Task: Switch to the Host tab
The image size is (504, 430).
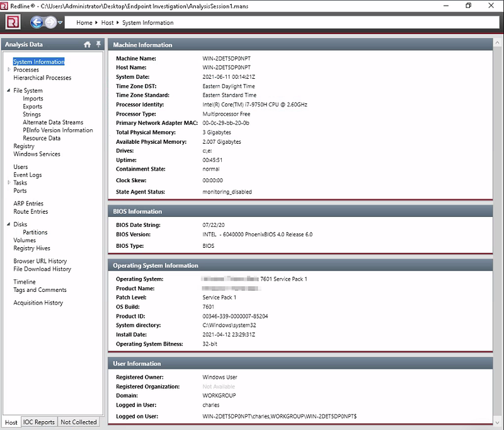Action: click(x=11, y=422)
